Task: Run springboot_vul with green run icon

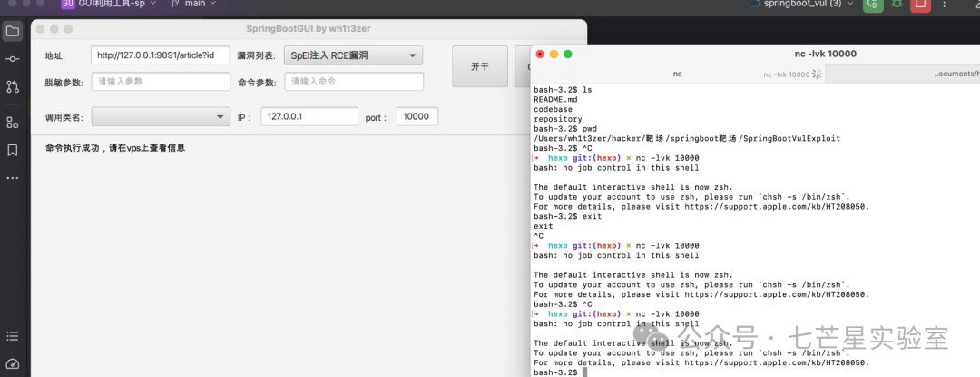Action: coord(873,5)
